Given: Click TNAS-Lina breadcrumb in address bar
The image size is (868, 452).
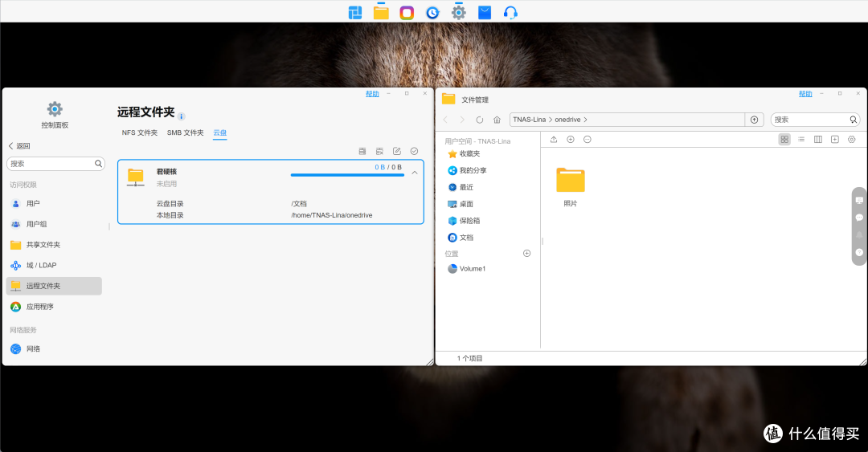Looking at the screenshot, I should pyautogui.click(x=529, y=120).
